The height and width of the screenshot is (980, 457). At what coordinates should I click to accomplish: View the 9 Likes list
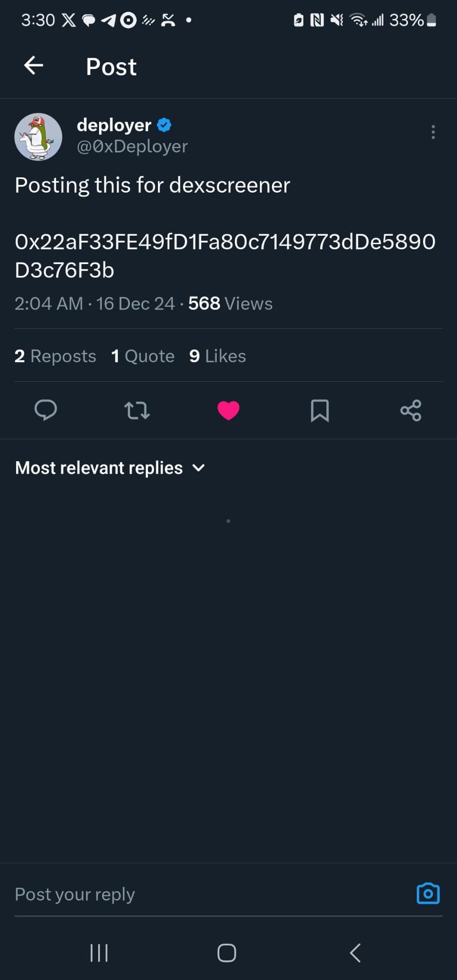click(x=218, y=356)
